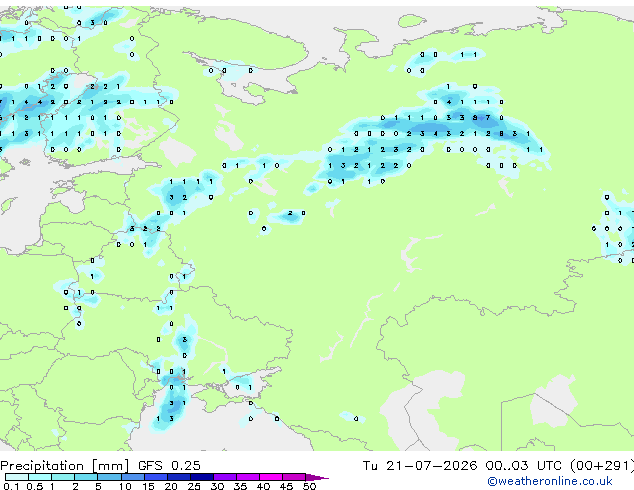Click the '30' legend scale label
This screenshot has width=634, height=490.
pos(217,486)
